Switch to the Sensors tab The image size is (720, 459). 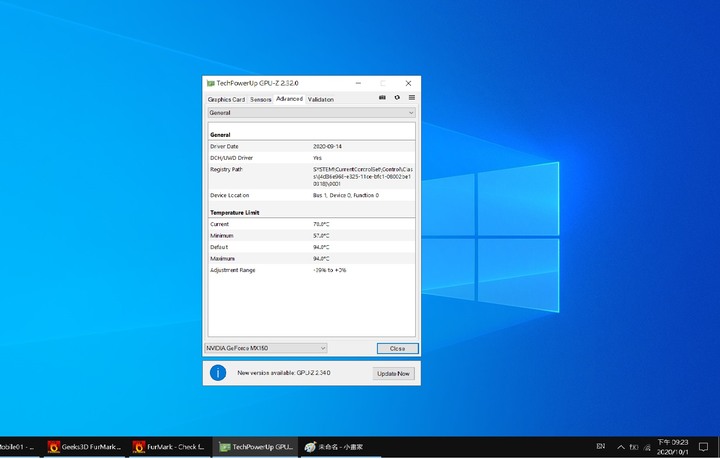pos(261,100)
